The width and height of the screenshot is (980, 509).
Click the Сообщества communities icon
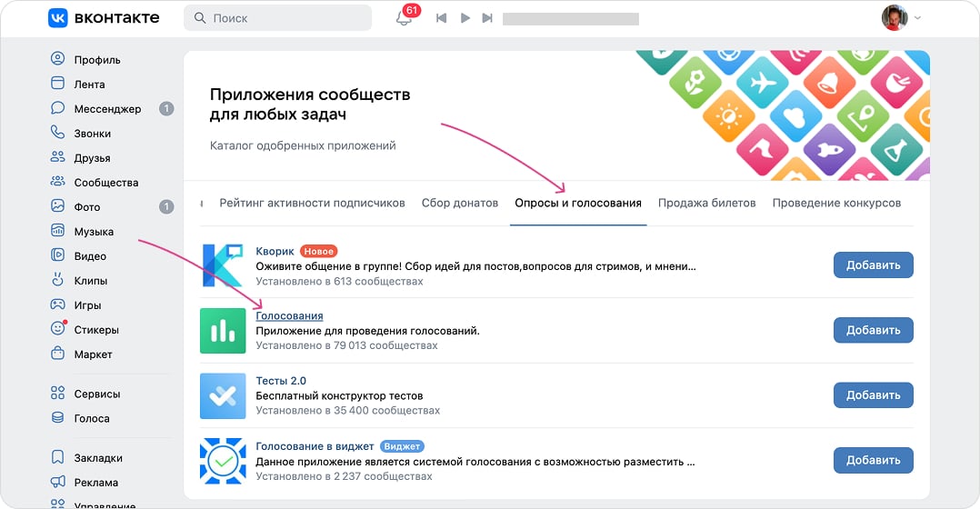pos(57,182)
